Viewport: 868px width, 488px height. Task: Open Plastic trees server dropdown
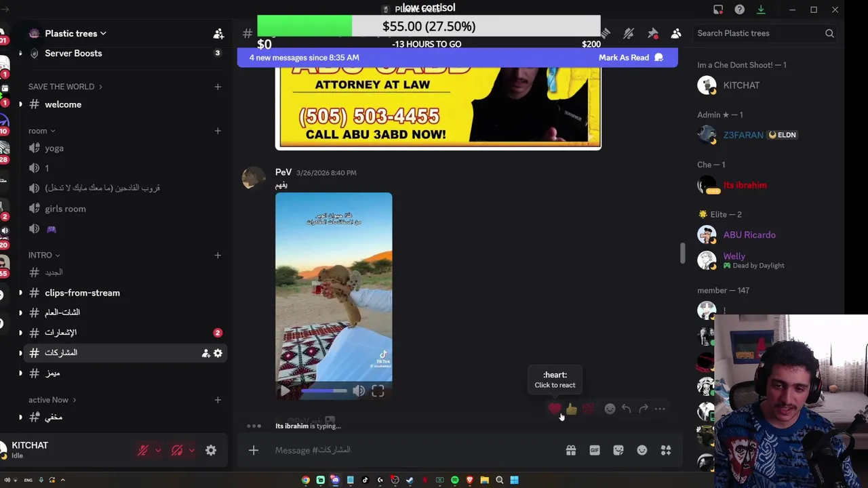[x=75, y=33]
